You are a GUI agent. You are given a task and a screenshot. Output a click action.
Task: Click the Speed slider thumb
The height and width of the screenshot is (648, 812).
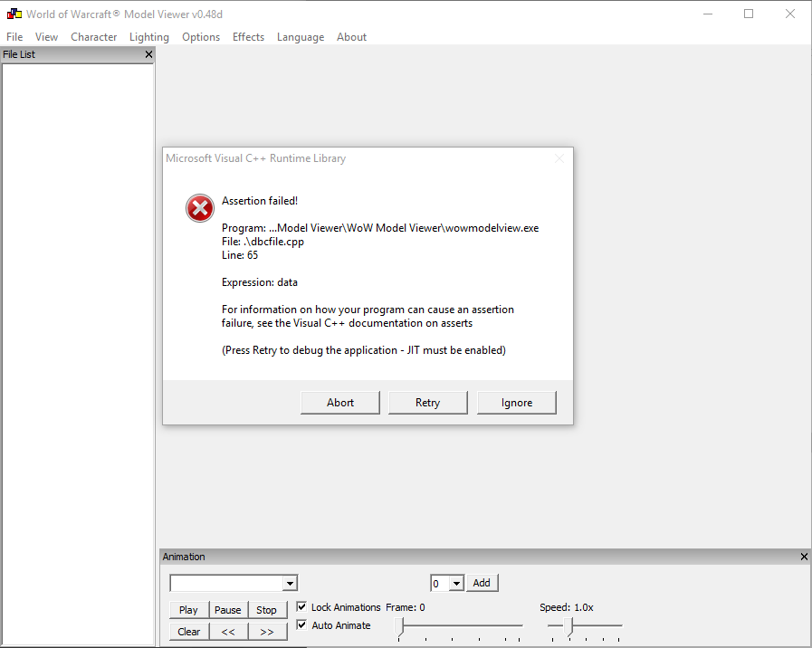tap(569, 626)
